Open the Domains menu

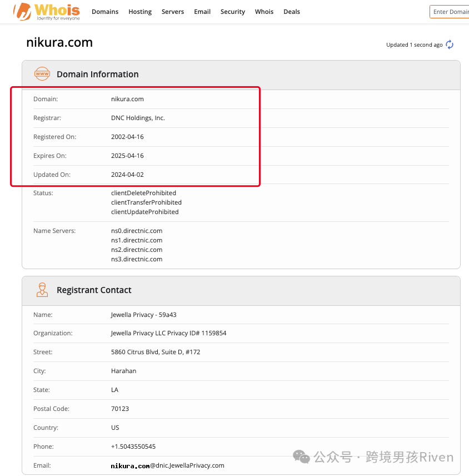point(105,12)
